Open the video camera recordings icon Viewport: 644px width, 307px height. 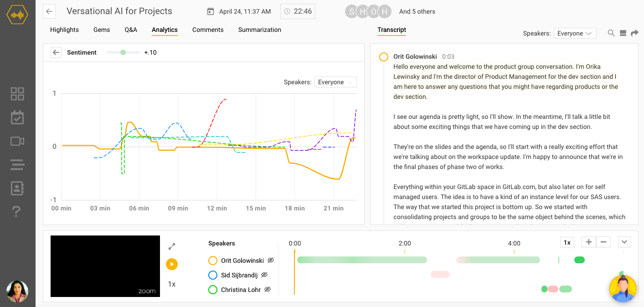[x=17, y=141]
